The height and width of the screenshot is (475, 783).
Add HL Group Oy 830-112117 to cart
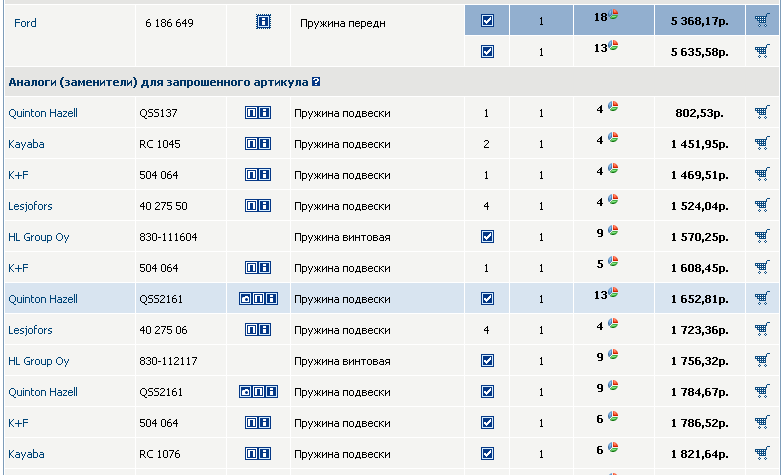click(762, 360)
